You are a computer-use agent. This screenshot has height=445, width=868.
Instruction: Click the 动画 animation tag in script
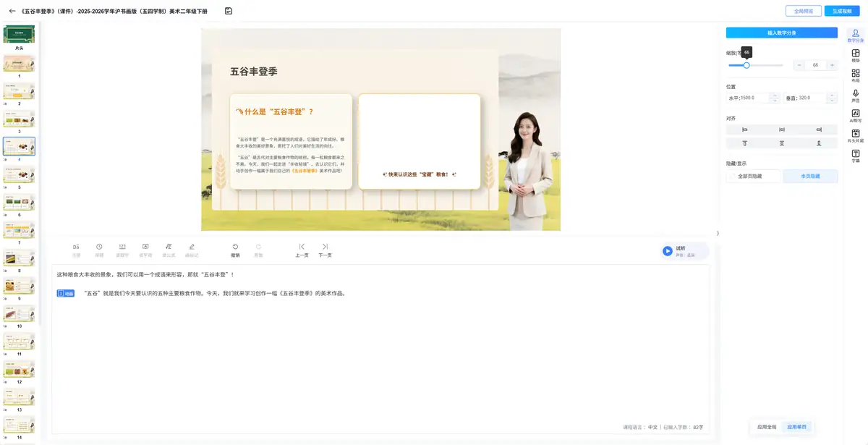tap(65, 293)
